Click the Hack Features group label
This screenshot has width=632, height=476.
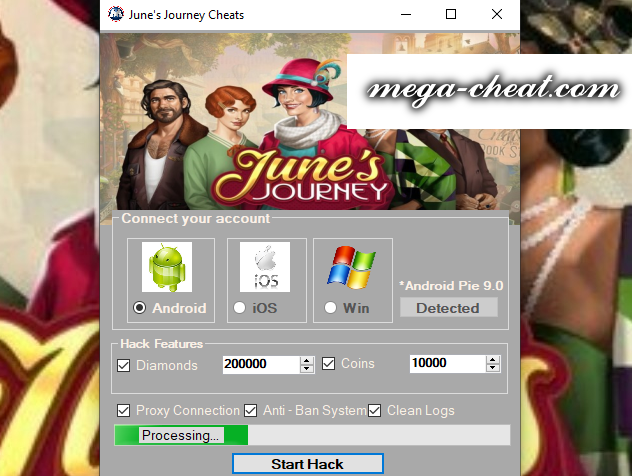pos(162,344)
